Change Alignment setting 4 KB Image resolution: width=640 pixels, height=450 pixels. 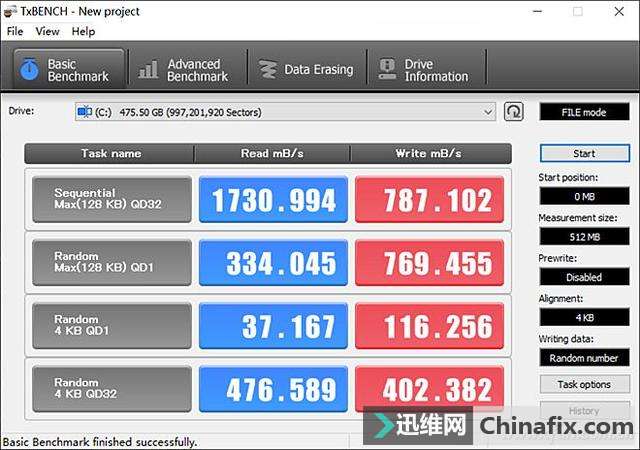click(584, 317)
